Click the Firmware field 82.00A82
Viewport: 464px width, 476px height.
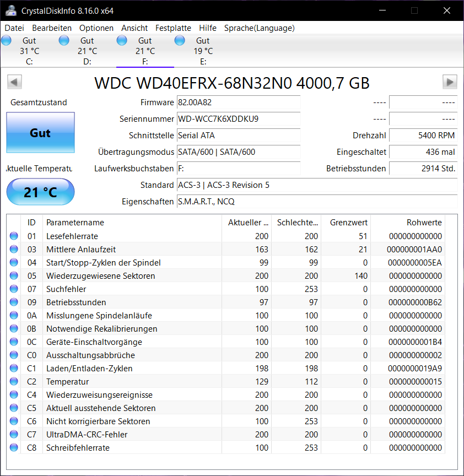(x=239, y=102)
